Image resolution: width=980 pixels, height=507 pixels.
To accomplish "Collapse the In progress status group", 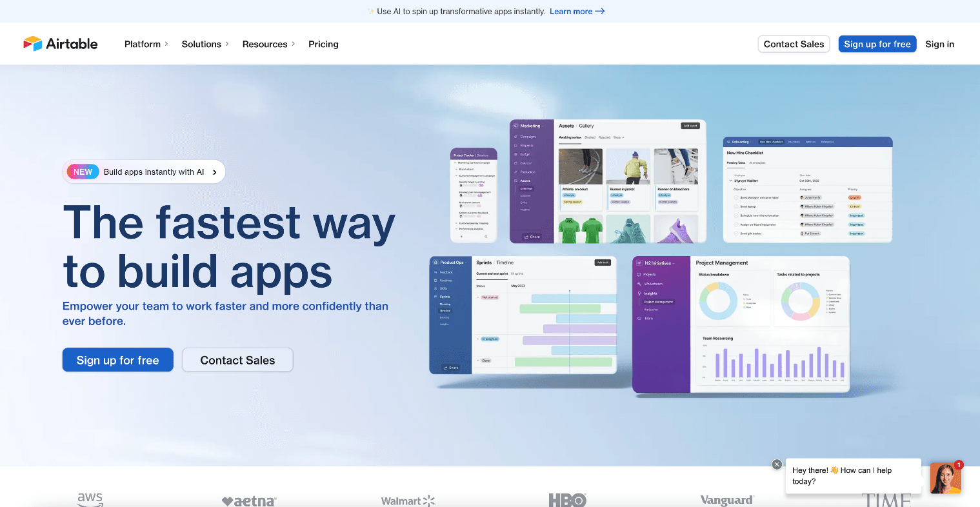I will [x=479, y=339].
